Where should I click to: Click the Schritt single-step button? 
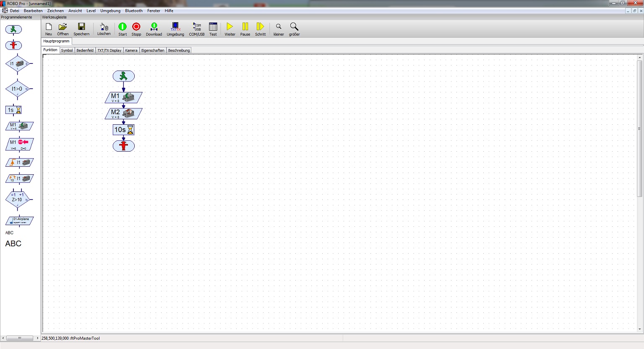coord(260,27)
